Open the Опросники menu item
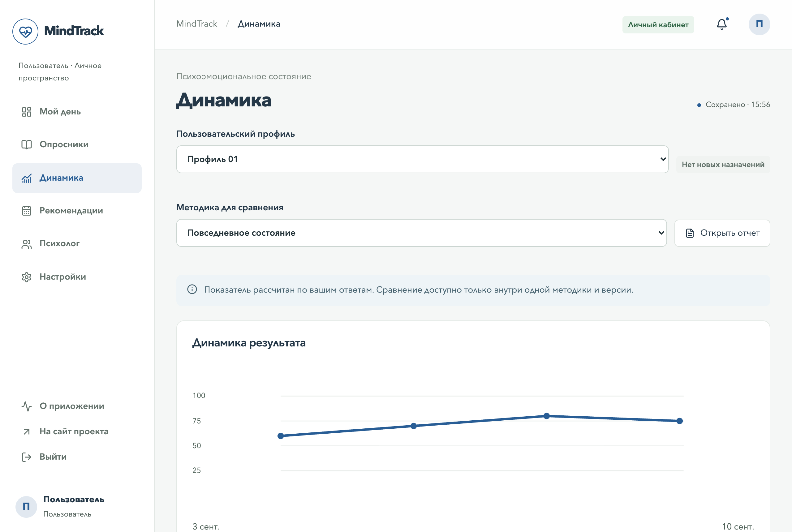 point(77,144)
